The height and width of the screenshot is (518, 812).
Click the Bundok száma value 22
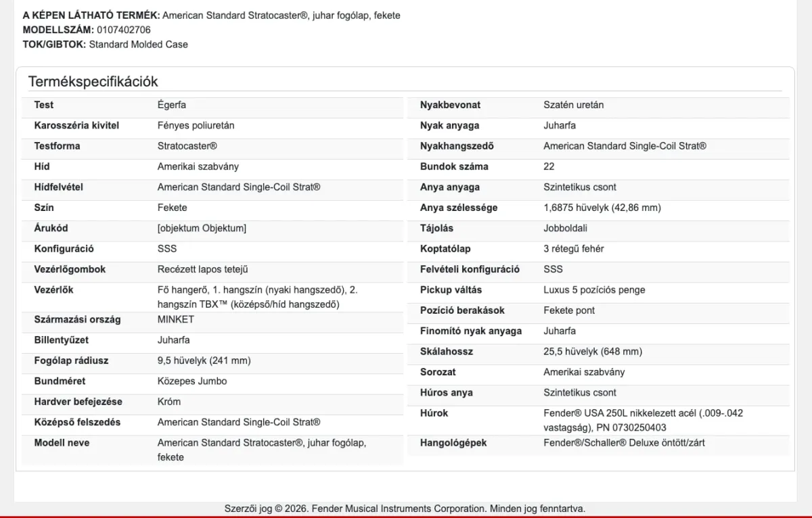[549, 166]
